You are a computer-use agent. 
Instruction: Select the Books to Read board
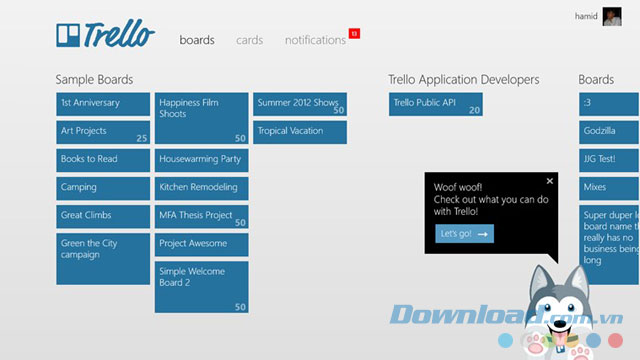pyautogui.click(x=103, y=160)
